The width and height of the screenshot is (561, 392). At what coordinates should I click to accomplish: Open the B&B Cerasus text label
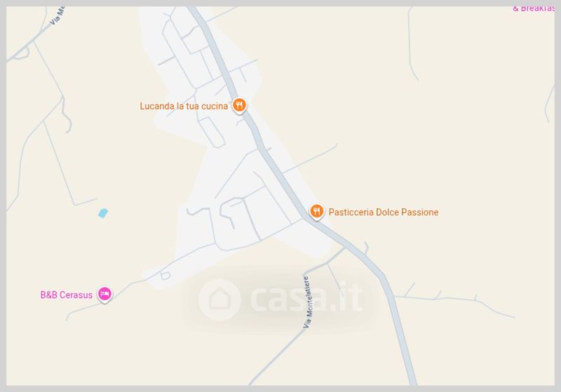[x=66, y=295]
